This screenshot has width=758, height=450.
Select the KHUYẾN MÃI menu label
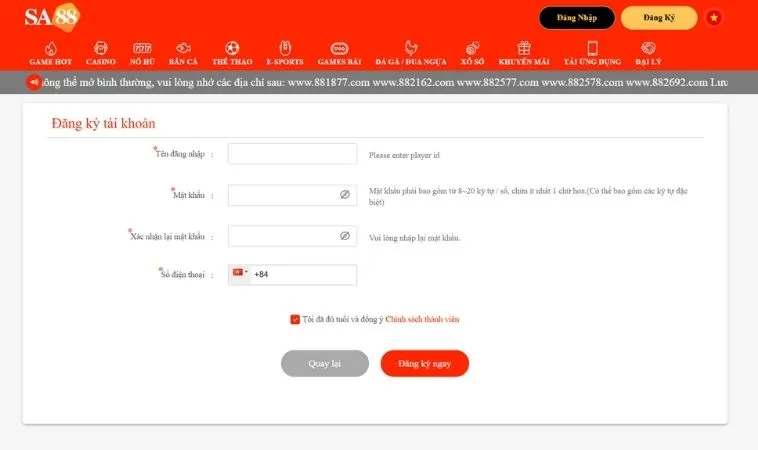pyautogui.click(x=524, y=62)
